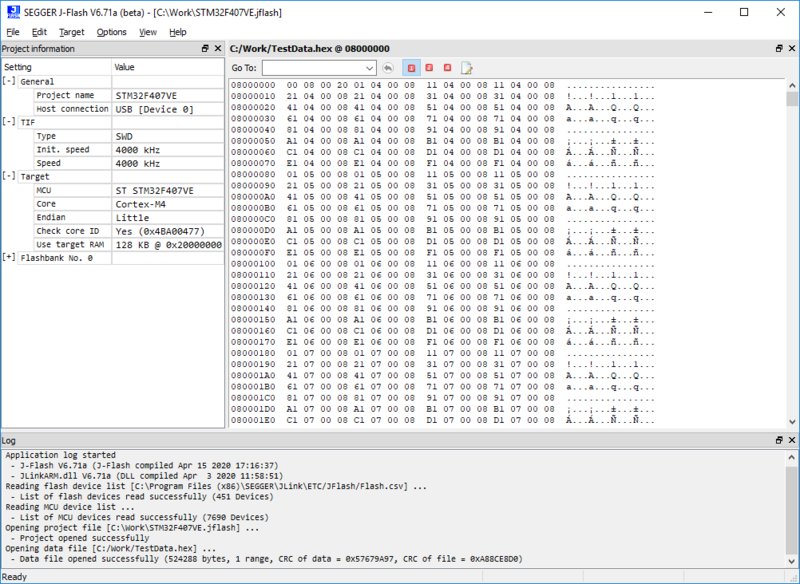This screenshot has width=800, height=584.
Task: Select the 4-byte display width icon
Action: [447, 67]
